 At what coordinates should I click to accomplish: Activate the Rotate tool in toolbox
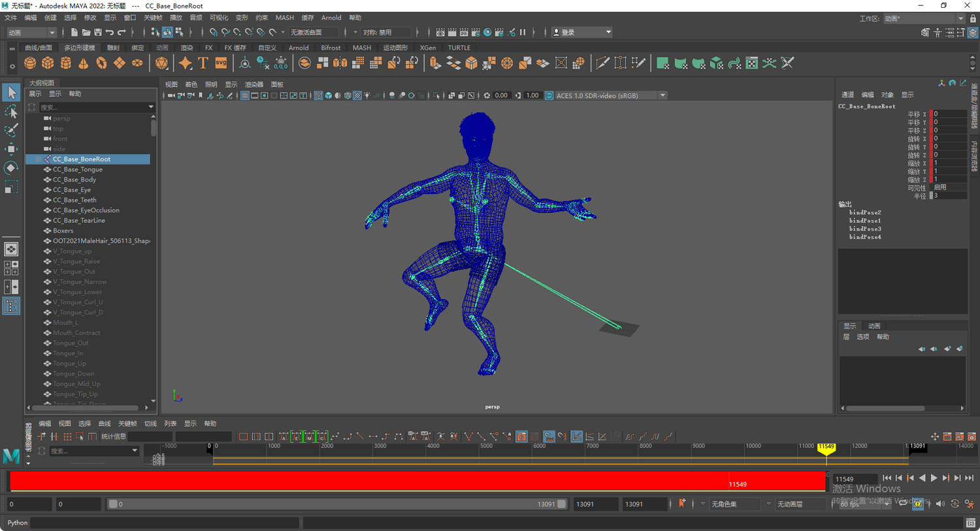[x=11, y=168]
